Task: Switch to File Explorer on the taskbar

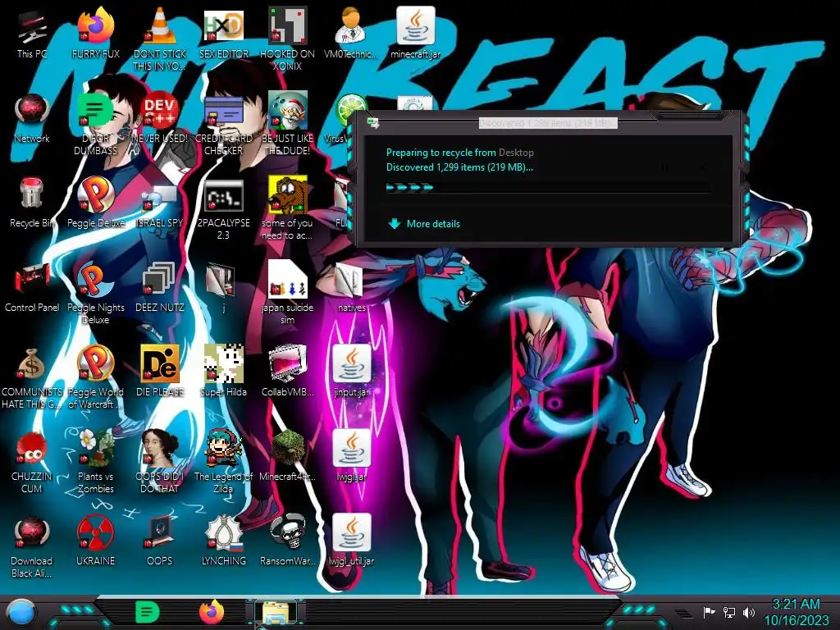Action: 276,612
